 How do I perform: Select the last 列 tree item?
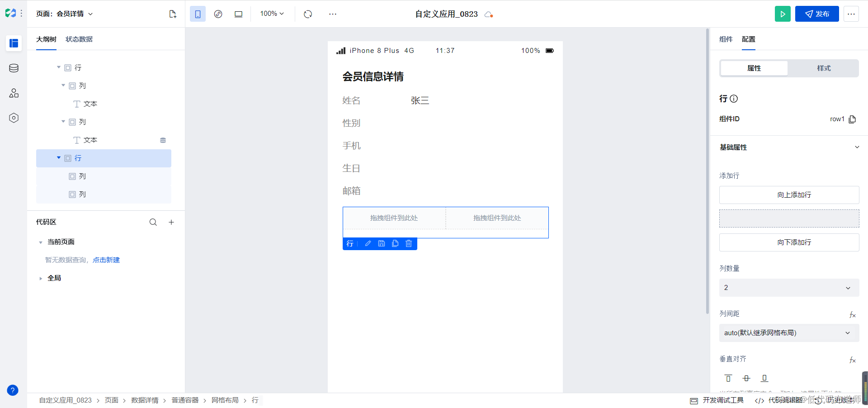(x=104, y=195)
